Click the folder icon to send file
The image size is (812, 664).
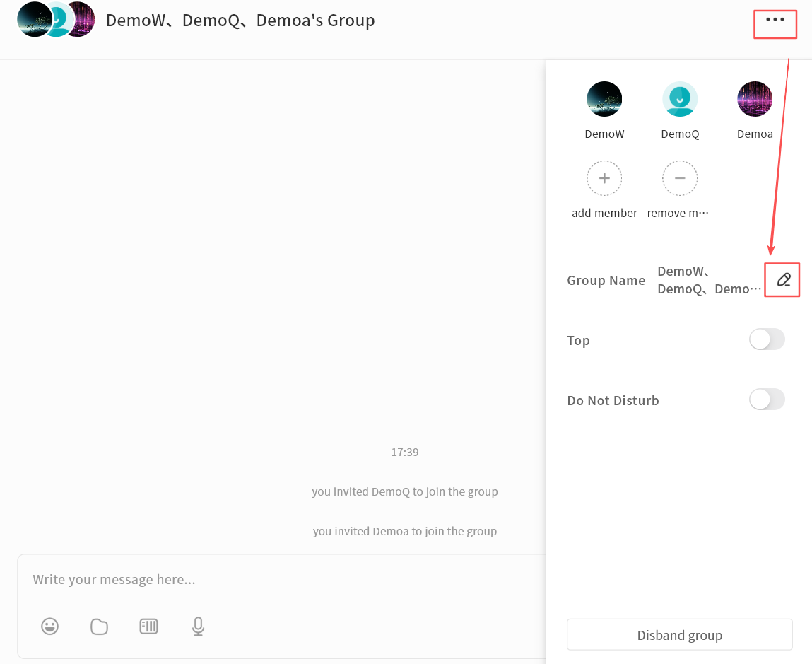[100, 627]
